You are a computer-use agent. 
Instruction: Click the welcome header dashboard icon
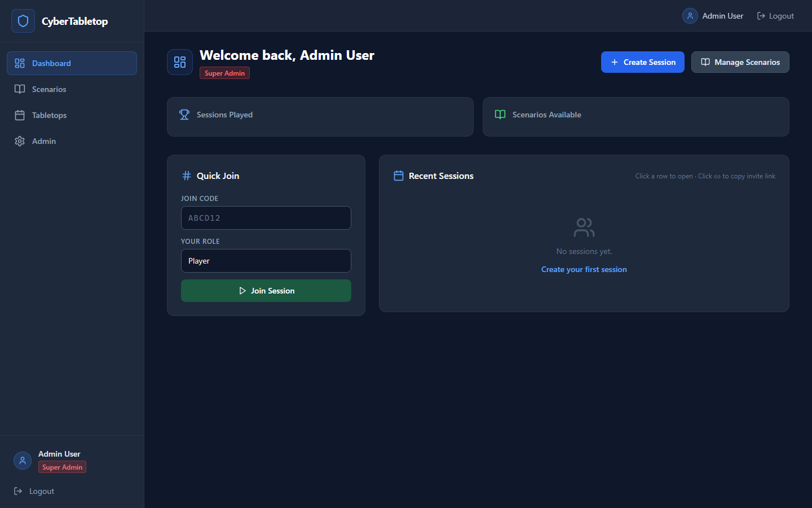180,62
